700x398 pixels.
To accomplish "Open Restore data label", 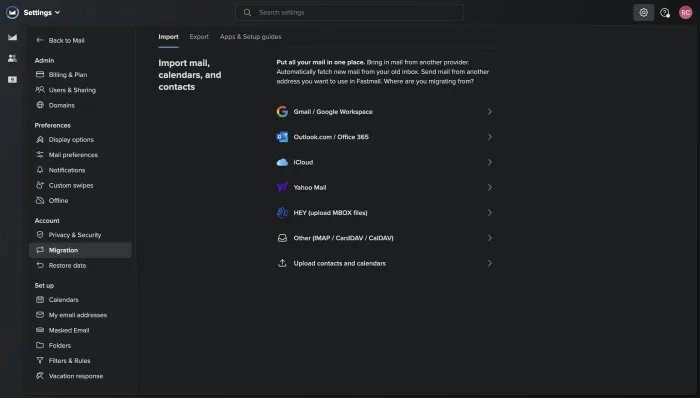I will tap(67, 265).
